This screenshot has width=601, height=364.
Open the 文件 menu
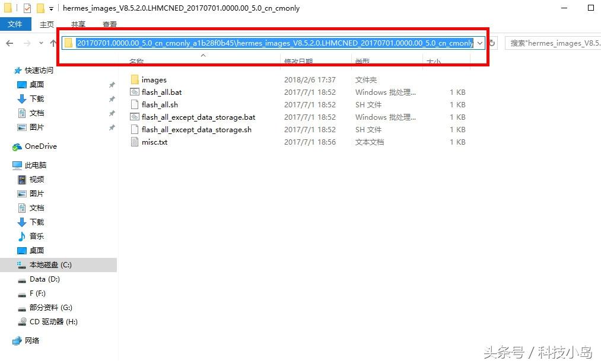coord(15,24)
